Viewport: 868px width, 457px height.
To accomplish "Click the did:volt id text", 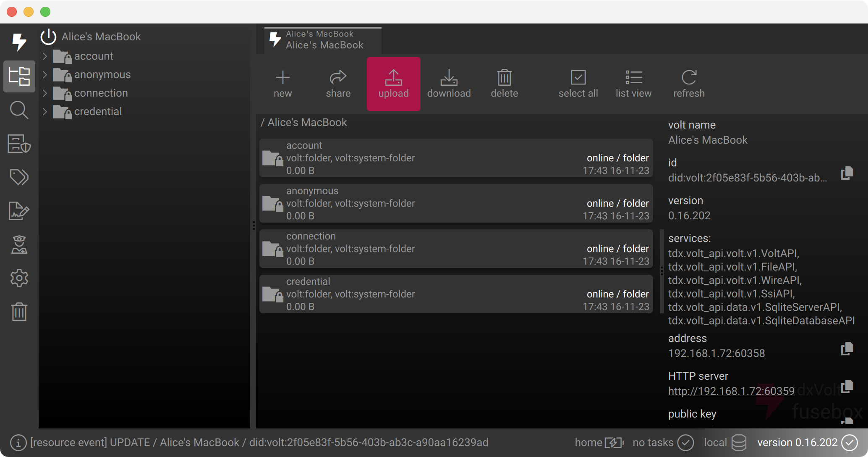I will (x=748, y=178).
